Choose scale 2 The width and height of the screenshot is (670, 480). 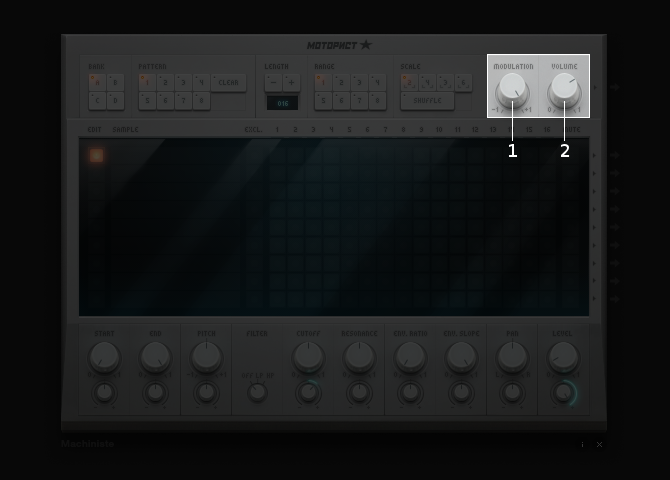[409, 82]
